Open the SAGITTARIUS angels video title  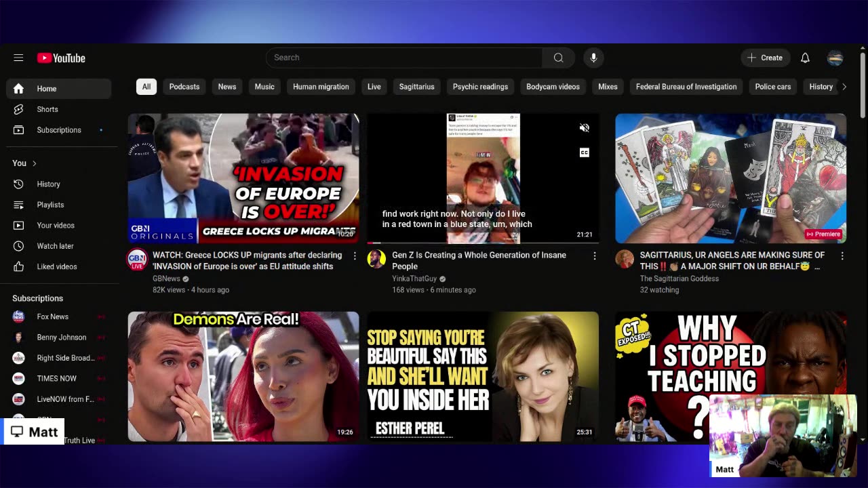click(x=732, y=261)
